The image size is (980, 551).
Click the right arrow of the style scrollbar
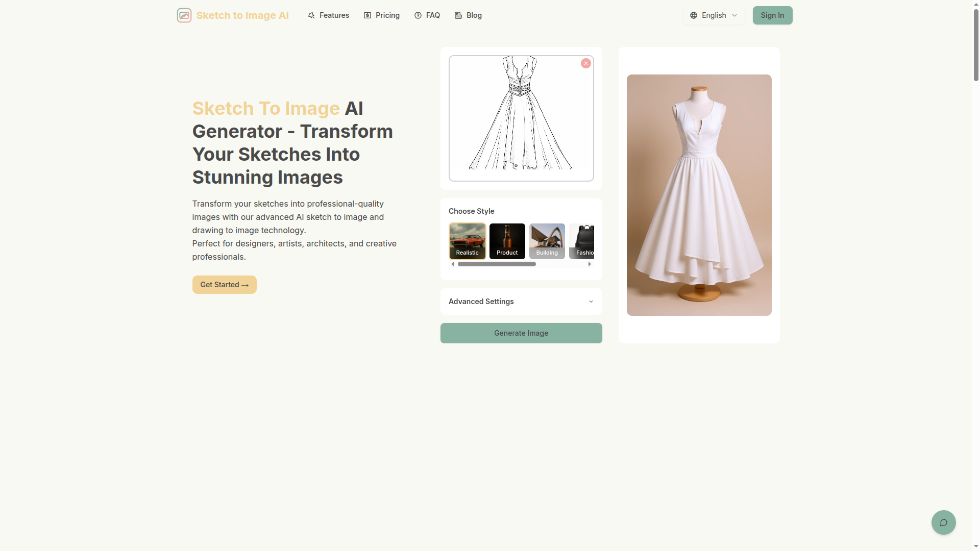[x=590, y=264]
